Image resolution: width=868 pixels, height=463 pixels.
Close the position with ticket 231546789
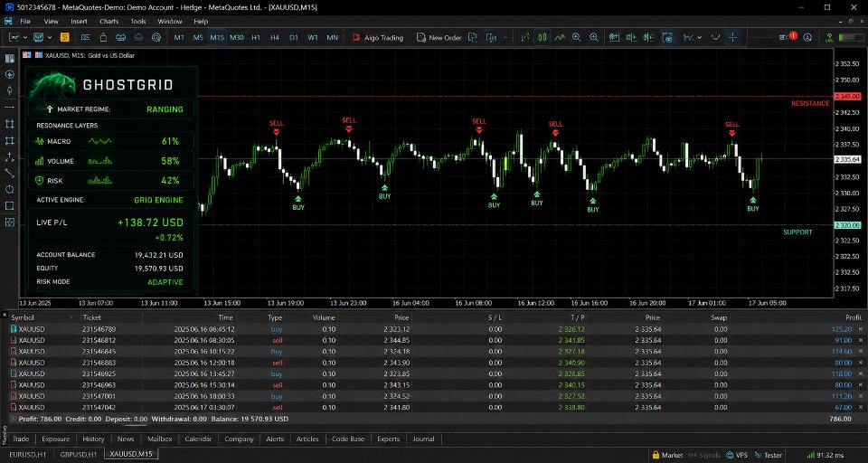[860, 329]
